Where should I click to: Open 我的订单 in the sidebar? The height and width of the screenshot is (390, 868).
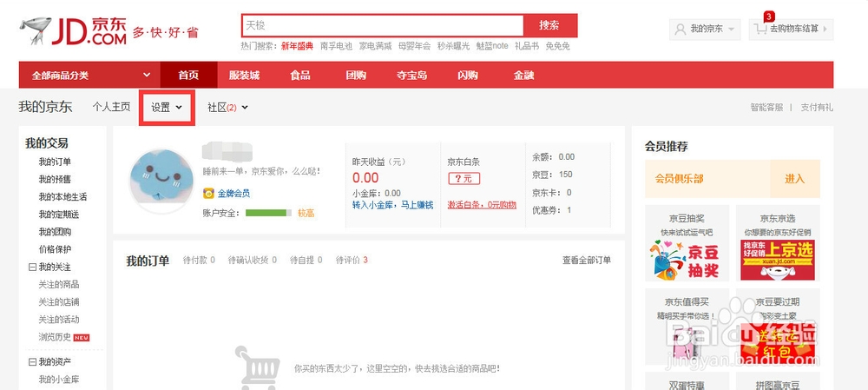(x=55, y=162)
